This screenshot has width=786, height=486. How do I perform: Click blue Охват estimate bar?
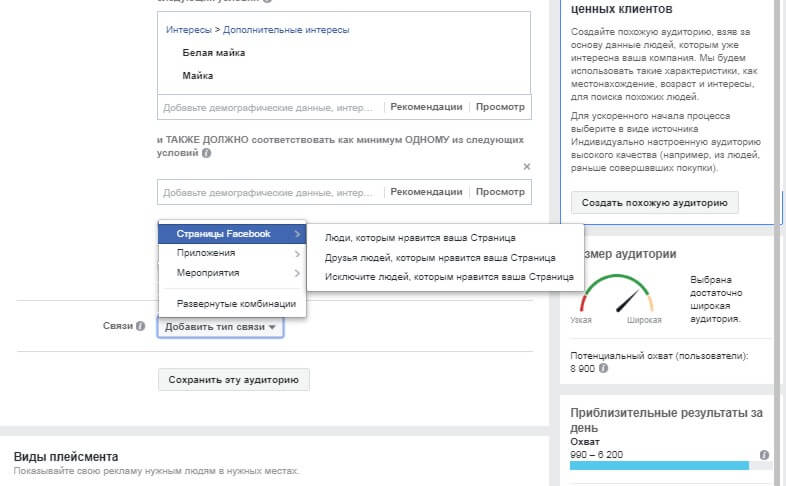coord(659,466)
